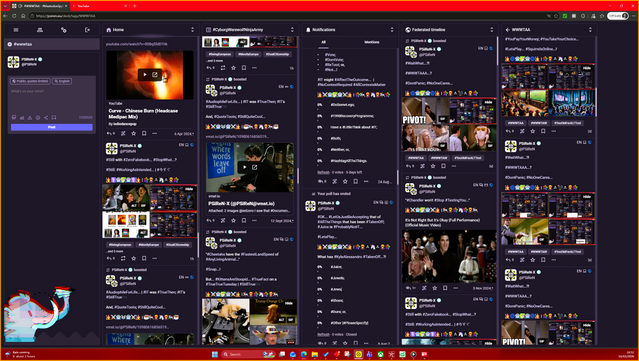Expand Home column settings toggle
The image size is (639, 361).
(x=192, y=30)
